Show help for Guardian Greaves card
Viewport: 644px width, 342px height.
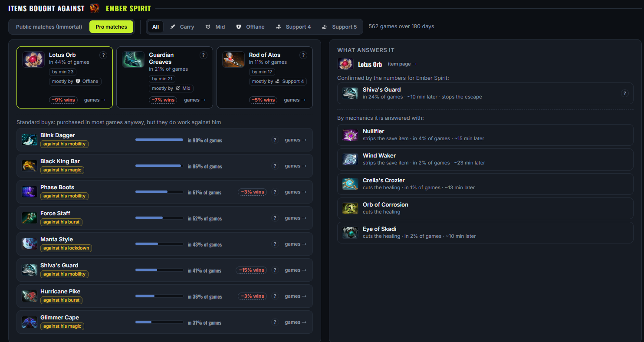[204, 55]
